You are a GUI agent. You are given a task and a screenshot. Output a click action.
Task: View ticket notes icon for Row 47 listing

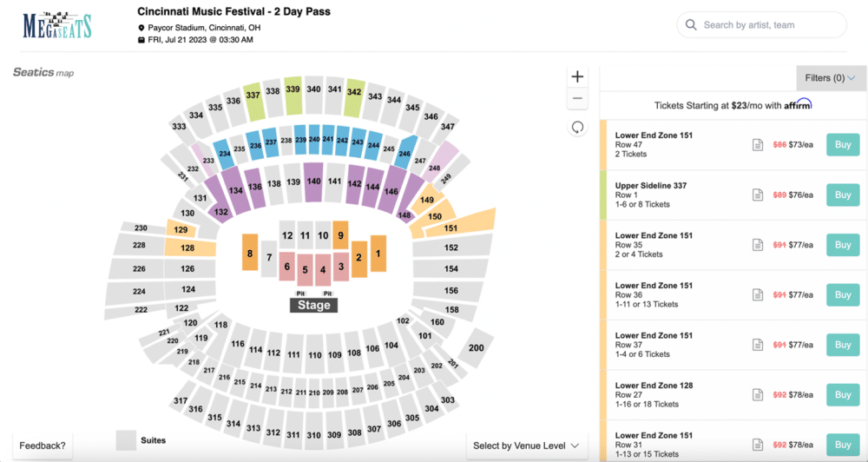(x=757, y=145)
